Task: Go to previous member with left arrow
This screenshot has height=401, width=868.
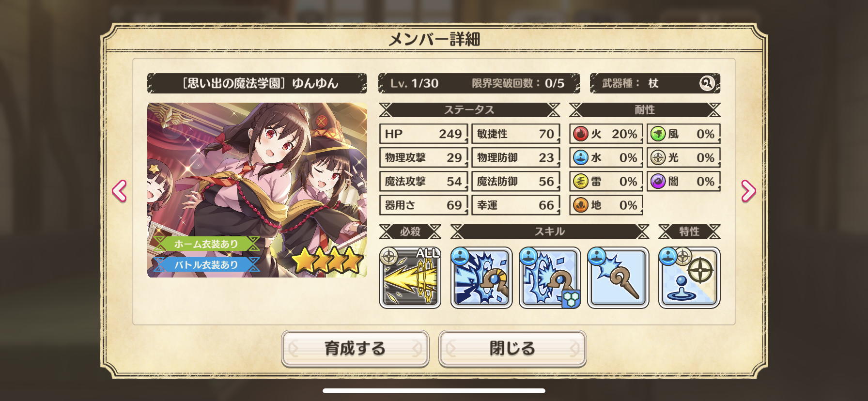Action: (119, 191)
